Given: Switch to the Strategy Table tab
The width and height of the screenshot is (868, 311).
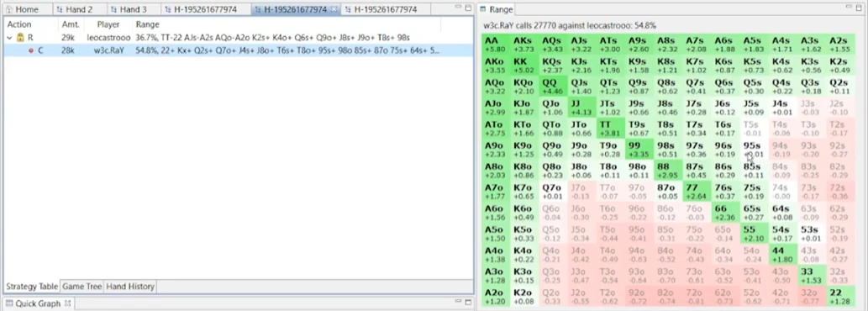Looking at the screenshot, I should coord(32,286).
